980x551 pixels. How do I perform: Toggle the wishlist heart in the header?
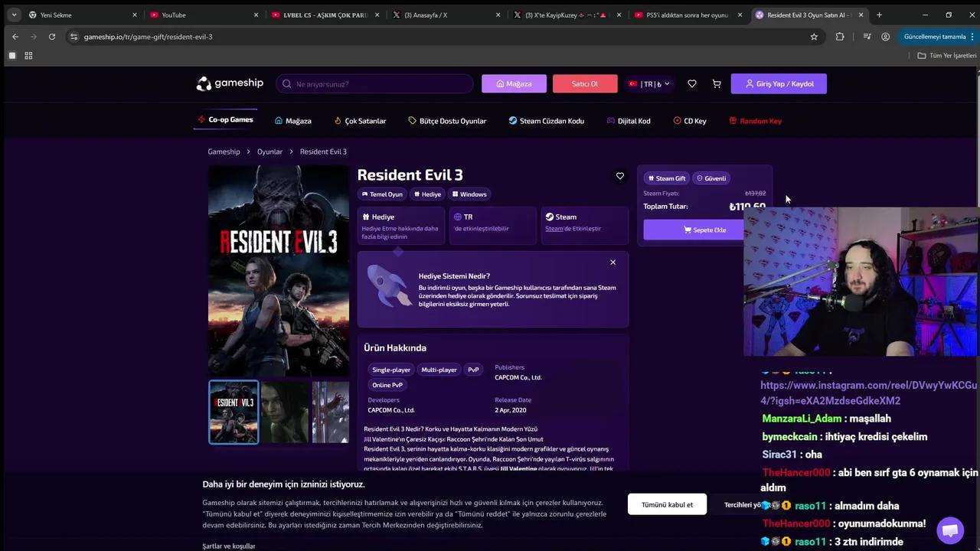(x=692, y=83)
